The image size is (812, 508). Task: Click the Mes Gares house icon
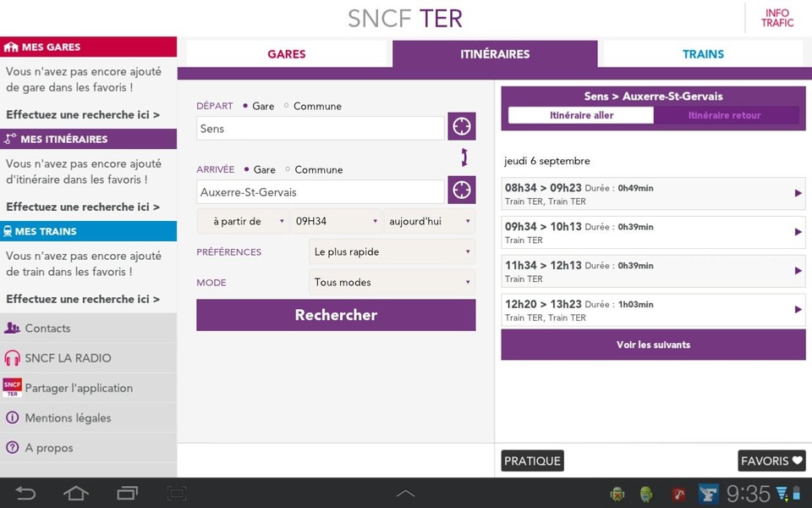(11, 47)
